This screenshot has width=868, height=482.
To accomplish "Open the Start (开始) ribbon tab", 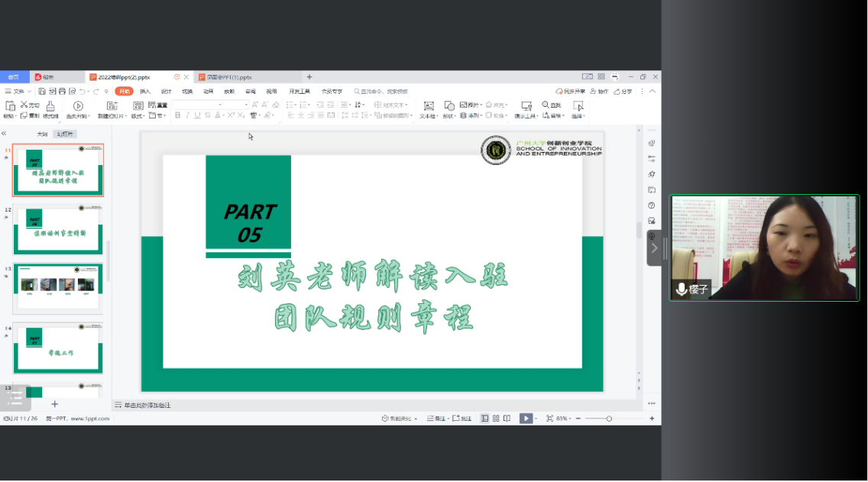I will pyautogui.click(x=124, y=92).
